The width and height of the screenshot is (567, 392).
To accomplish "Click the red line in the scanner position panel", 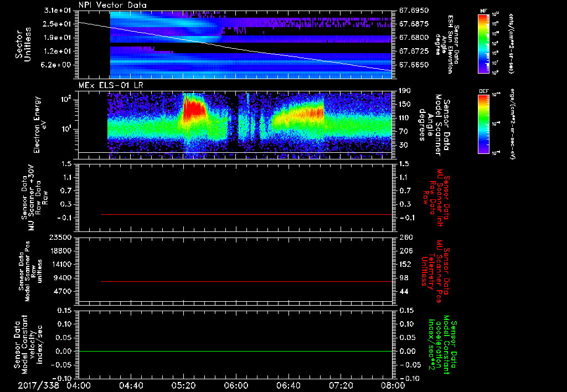I will [x=246, y=281].
